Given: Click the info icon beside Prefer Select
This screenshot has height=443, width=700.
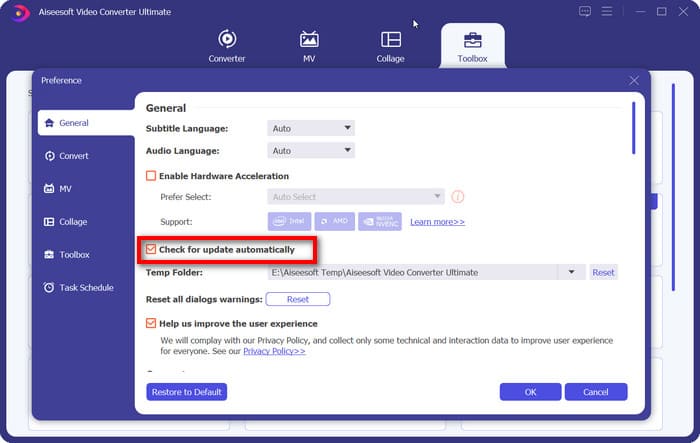Looking at the screenshot, I should [458, 196].
